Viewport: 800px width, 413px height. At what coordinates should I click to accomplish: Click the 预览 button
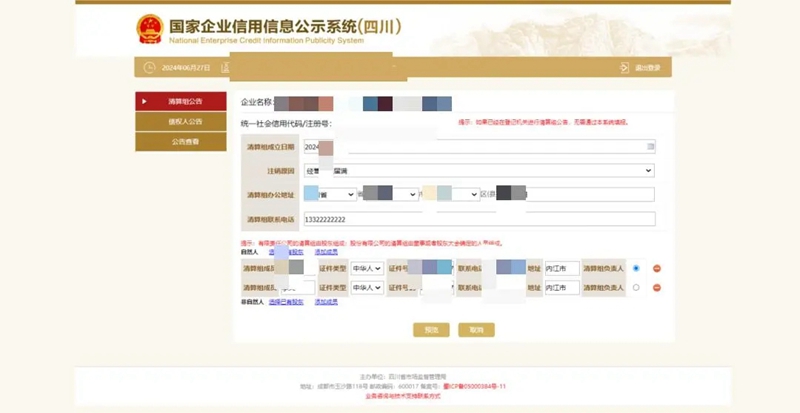pos(431,330)
